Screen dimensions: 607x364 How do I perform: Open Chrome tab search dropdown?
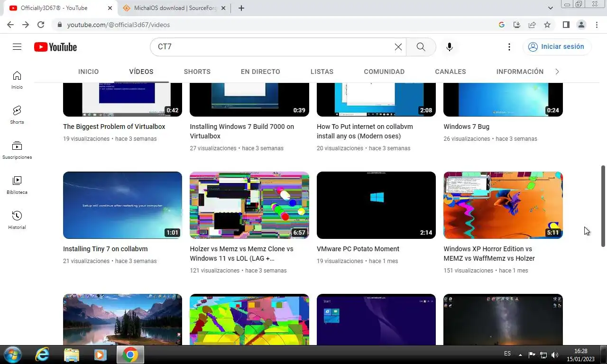pos(551,8)
